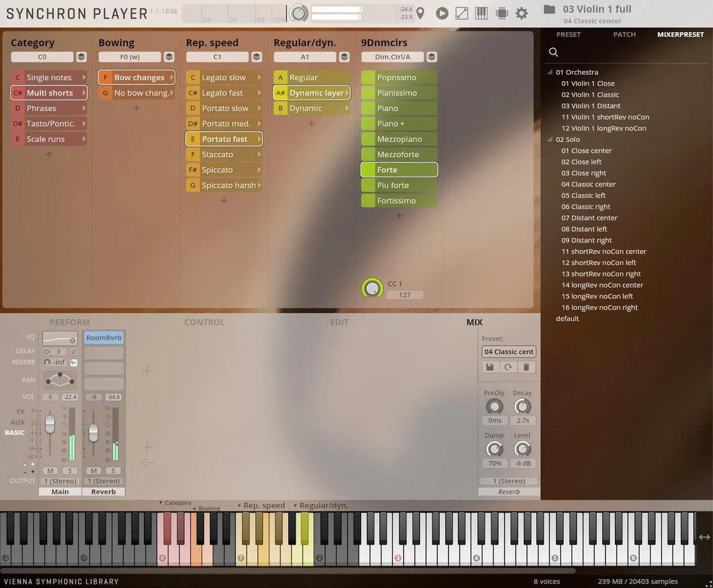The image size is (713, 588).
Task: Click the search magnifier in preset browser
Action: [553, 52]
